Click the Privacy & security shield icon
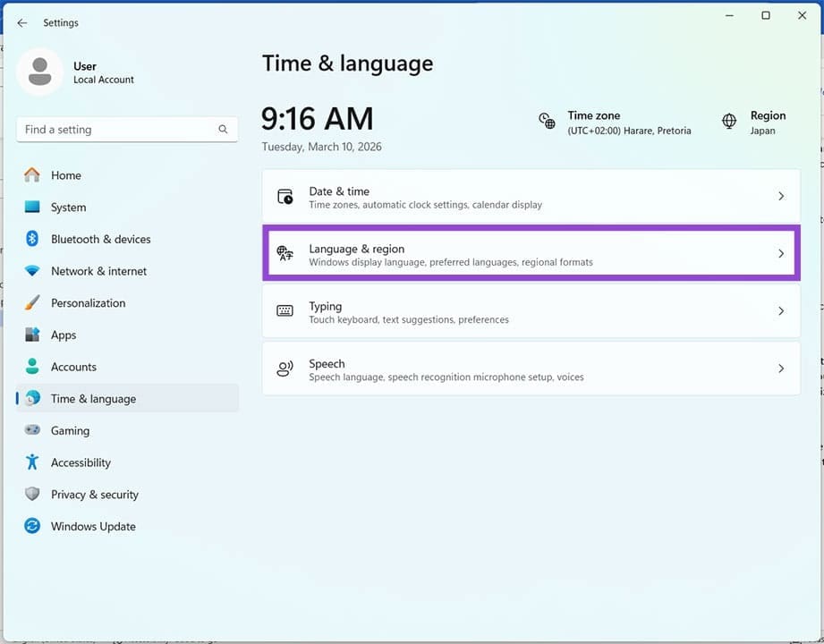Viewport: 824px width, 644px height. pos(31,494)
